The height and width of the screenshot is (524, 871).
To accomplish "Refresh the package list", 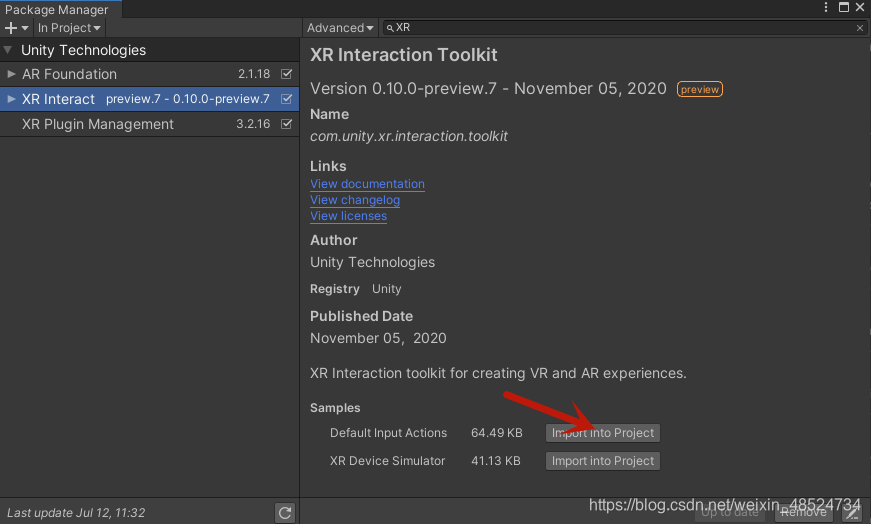I will click(x=285, y=513).
